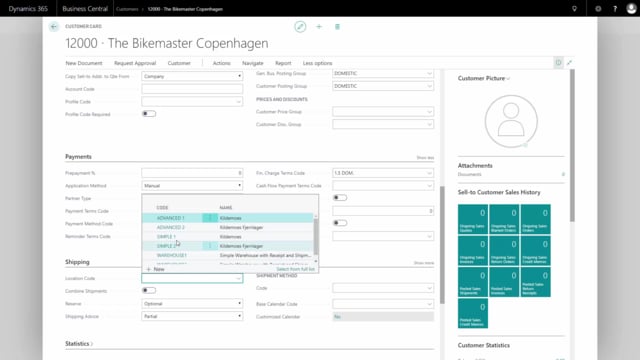
Task: Open Customer Picture chevron menu
Action: [x=508, y=79]
